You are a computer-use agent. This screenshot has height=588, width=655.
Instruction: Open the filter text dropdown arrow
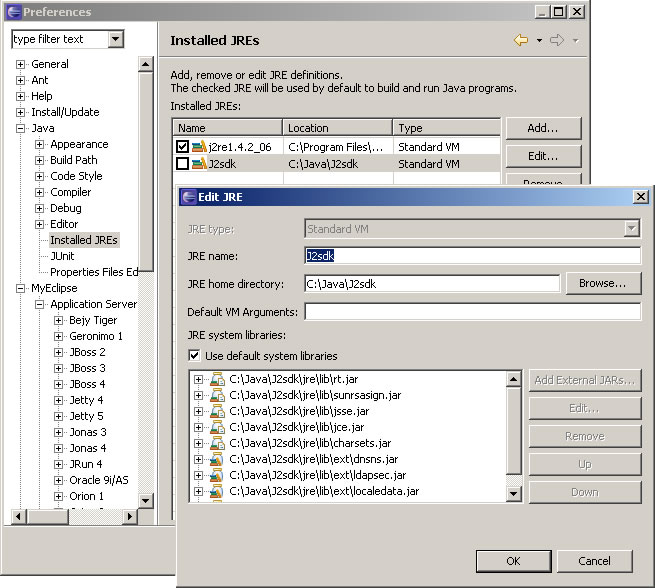[x=115, y=39]
